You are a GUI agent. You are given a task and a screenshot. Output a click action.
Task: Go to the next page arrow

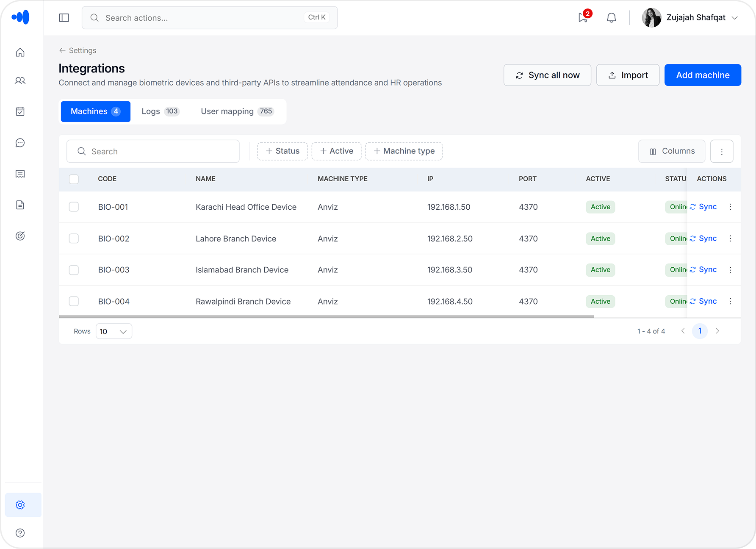coord(717,331)
